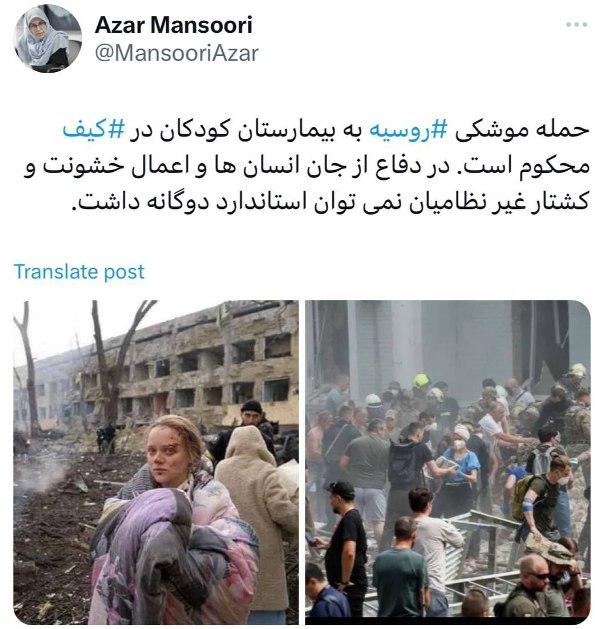Image resolution: width=595 pixels, height=629 pixels.
Task: Click the first line of the Persian tweet text
Action: tap(325, 131)
